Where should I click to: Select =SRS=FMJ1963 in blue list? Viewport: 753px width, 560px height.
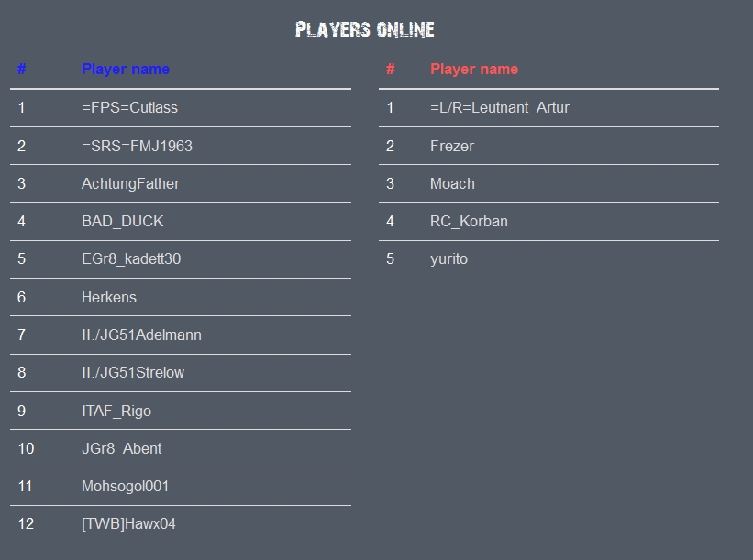[137, 146]
